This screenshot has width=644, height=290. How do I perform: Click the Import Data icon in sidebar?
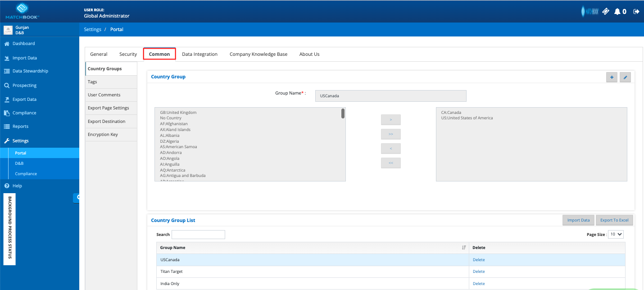point(7,58)
